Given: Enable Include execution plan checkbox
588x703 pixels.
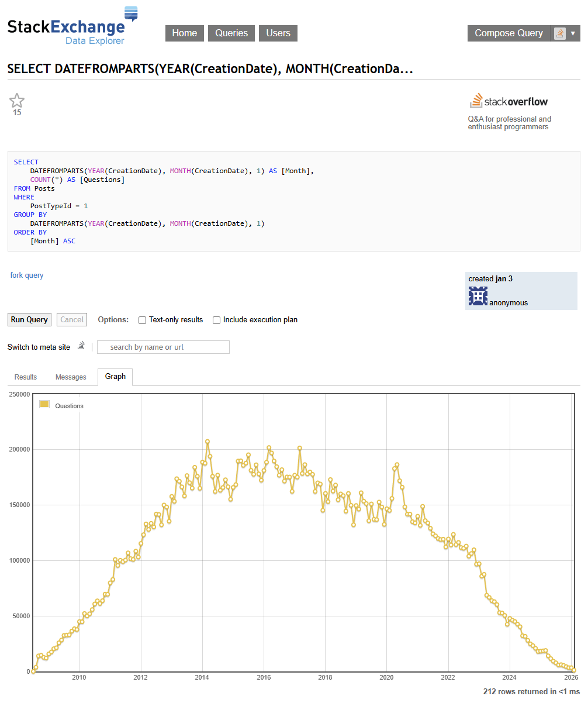Looking at the screenshot, I should pos(216,320).
